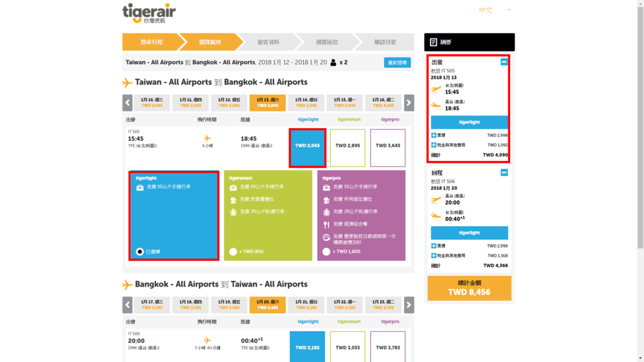
Task: Select the tigerlight radio button marked 已選擇
Action: click(x=140, y=251)
